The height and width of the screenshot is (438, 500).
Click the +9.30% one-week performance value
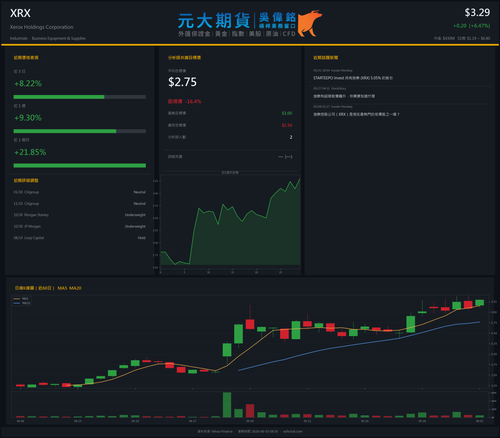pos(28,118)
